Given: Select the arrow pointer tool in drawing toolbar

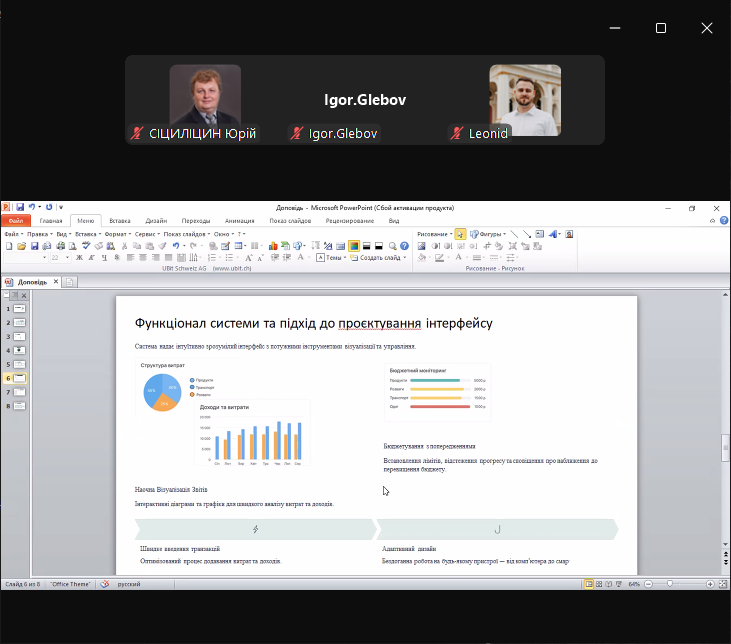Looking at the screenshot, I should 460,234.
